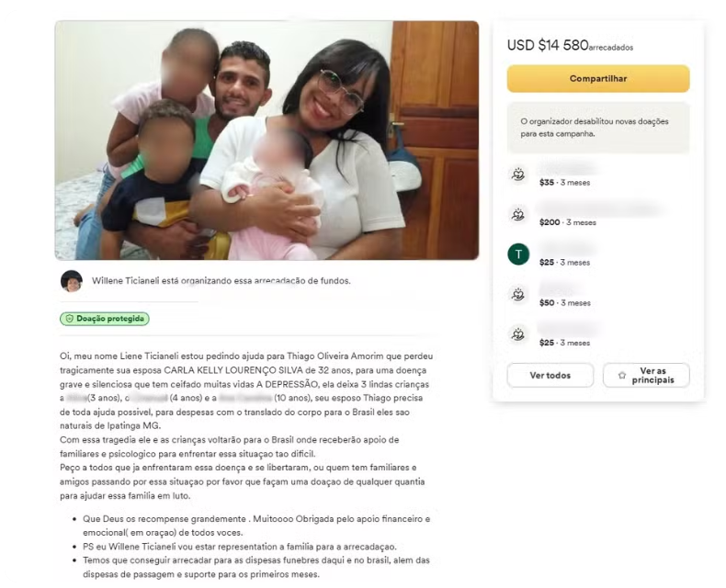Click the yellow Compartilhar button
Screen dimensions: 726x588
click(598, 79)
